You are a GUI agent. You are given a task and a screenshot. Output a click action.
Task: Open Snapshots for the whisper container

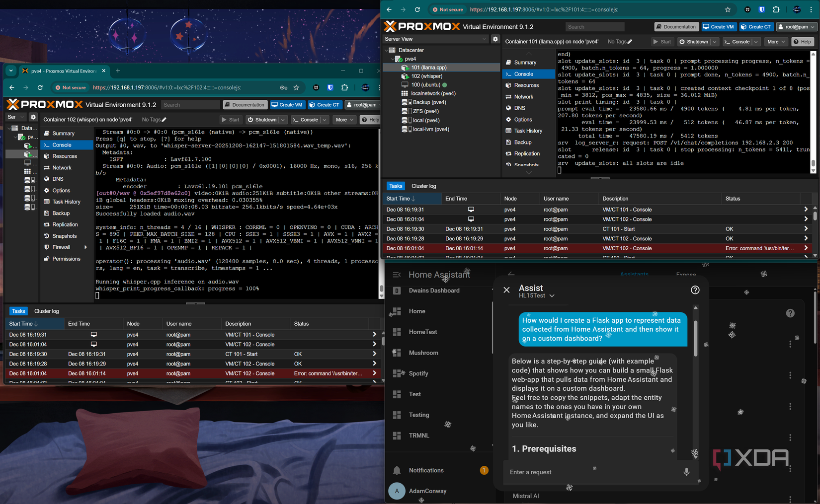pyautogui.click(x=65, y=236)
